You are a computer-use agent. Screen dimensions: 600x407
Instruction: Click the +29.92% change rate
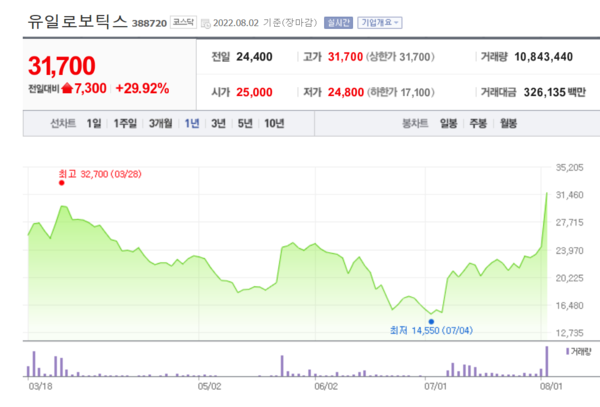pyautogui.click(x=142, y=88)
